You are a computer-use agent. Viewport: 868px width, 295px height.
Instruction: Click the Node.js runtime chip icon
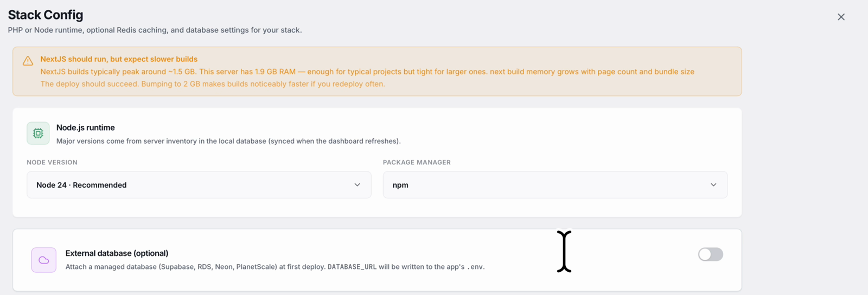click(x=38, y=133)
